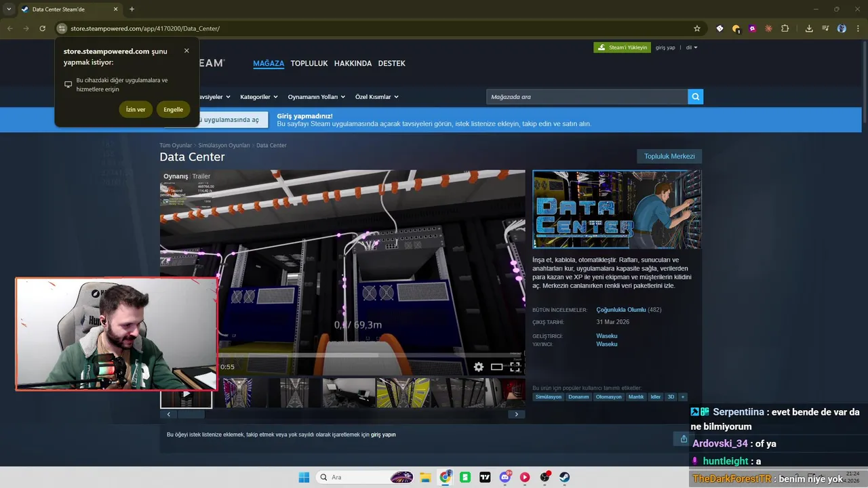
Task: Open the DESTEK page
Action: [x=391, y=63]
